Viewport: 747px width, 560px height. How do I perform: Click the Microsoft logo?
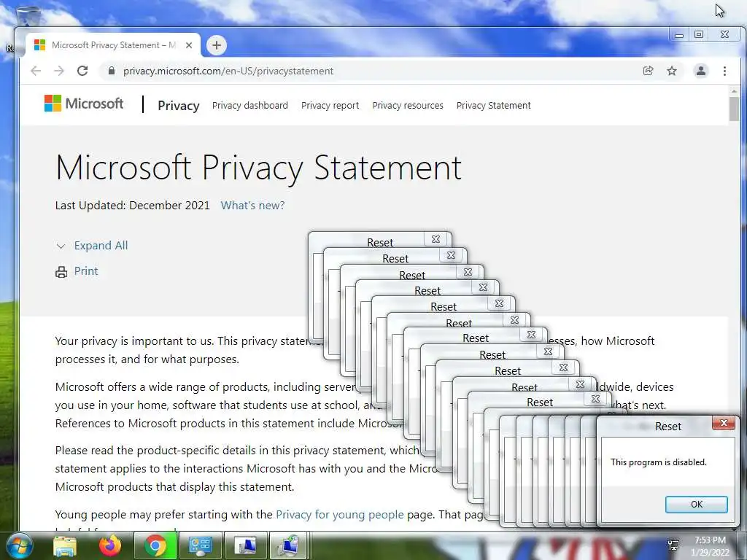pyautogui.click(x=84, y=104)
